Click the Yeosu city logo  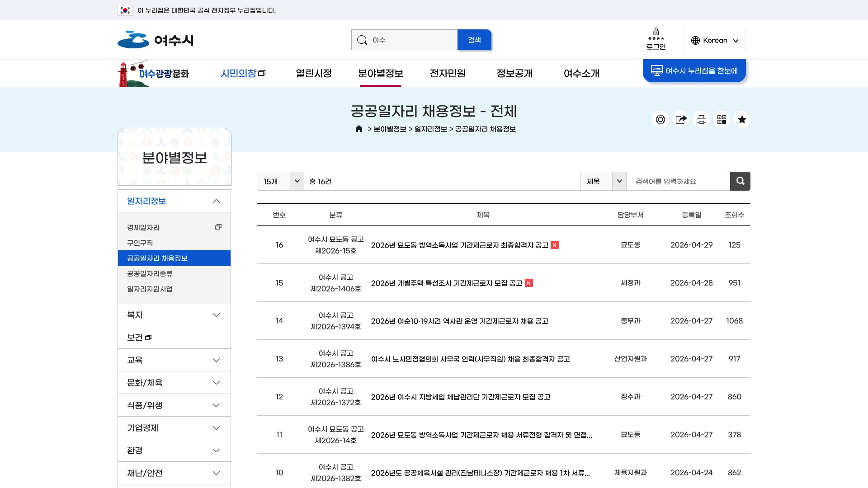pyautogui.click(x=155, y=40)
